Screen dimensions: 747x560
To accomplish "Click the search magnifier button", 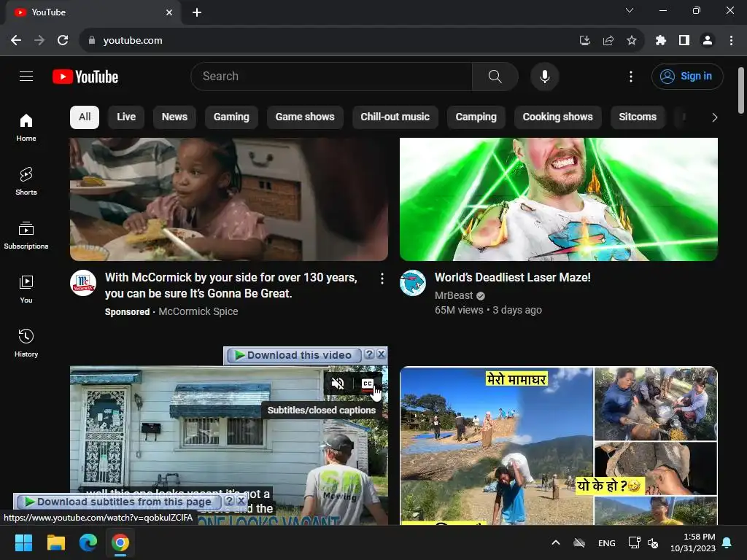I will [x=495, y=76].
